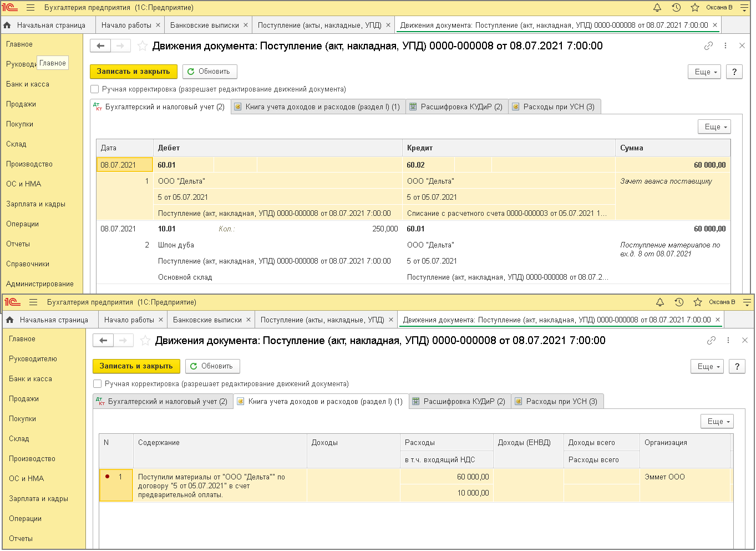
Task: Open main hamburger menu in the top window
Action: click(x=31, y=8)
